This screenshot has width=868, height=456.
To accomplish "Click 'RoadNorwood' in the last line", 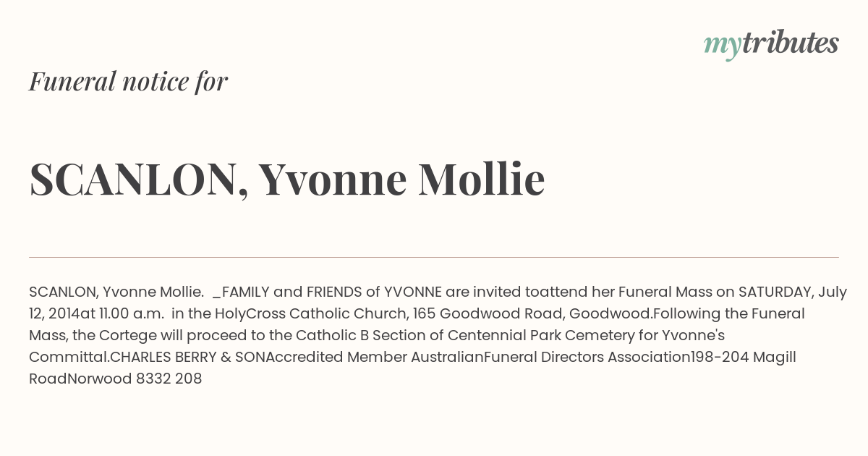I will point(80,379).
